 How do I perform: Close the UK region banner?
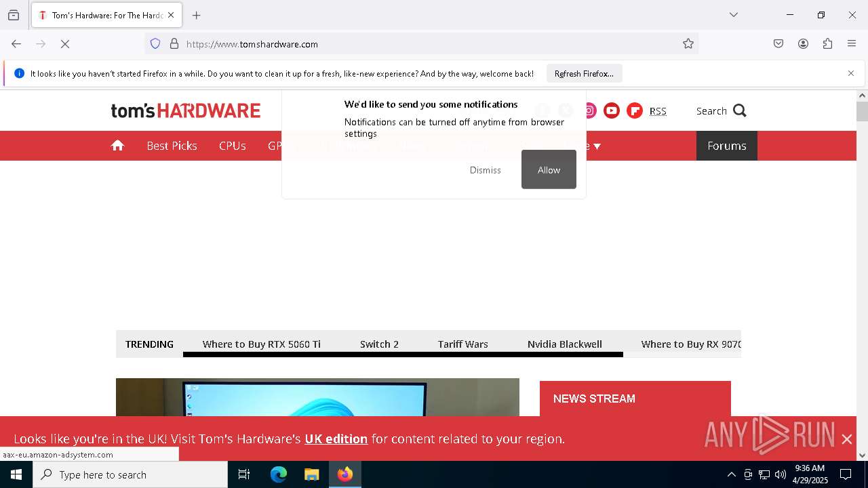(x=847, y=439)
